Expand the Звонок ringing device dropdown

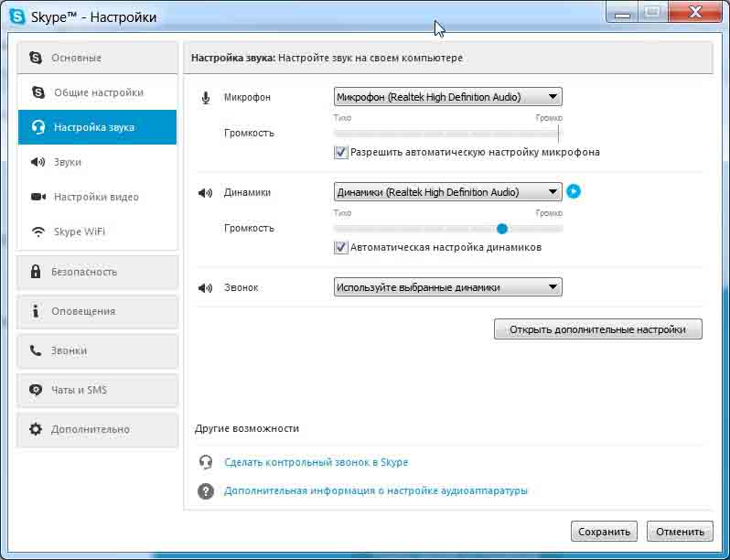(447, 287)
